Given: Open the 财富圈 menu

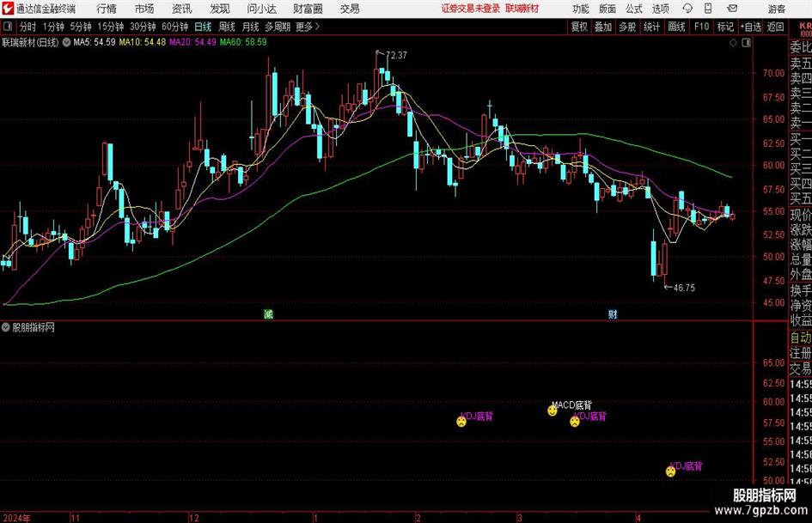Looking at the screenshot, I should (x=308, y=9).
